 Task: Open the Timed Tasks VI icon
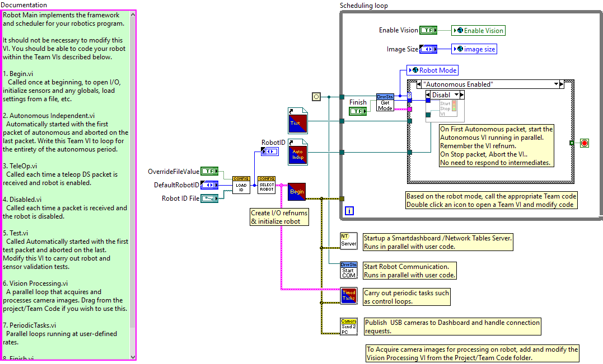click(348, 296)
